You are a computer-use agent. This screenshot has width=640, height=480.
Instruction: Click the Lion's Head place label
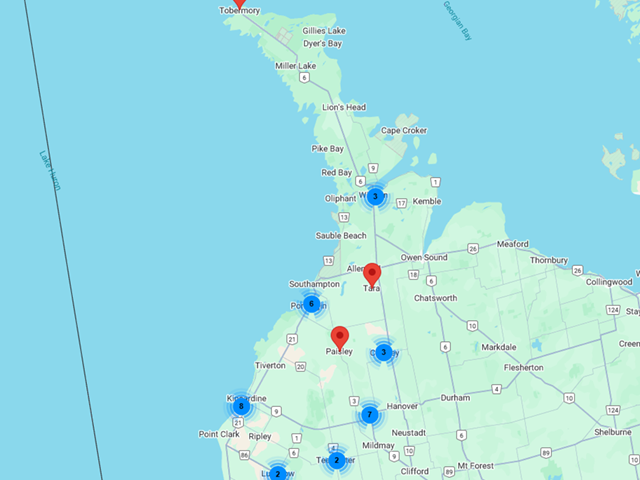coord(343,107)
